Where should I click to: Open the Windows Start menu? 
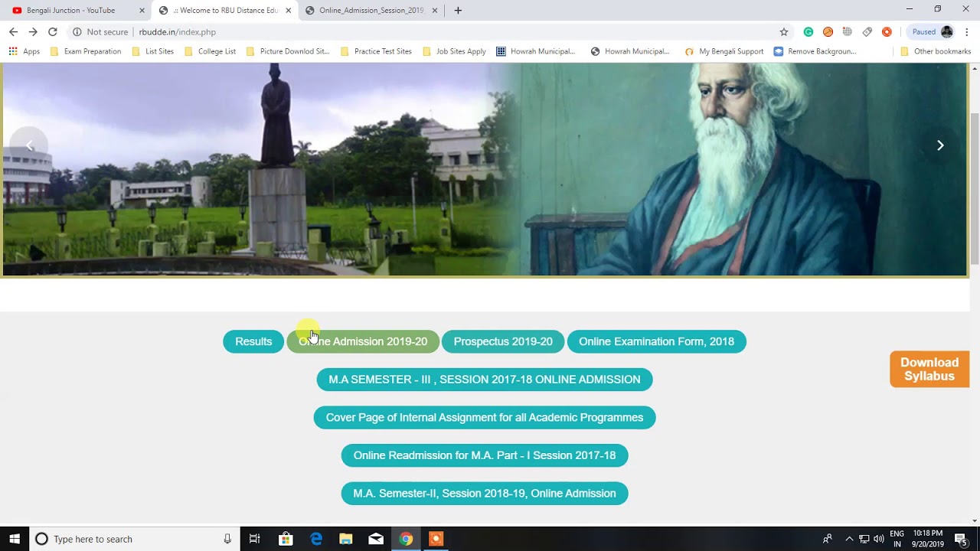click(x=15, y=539)
